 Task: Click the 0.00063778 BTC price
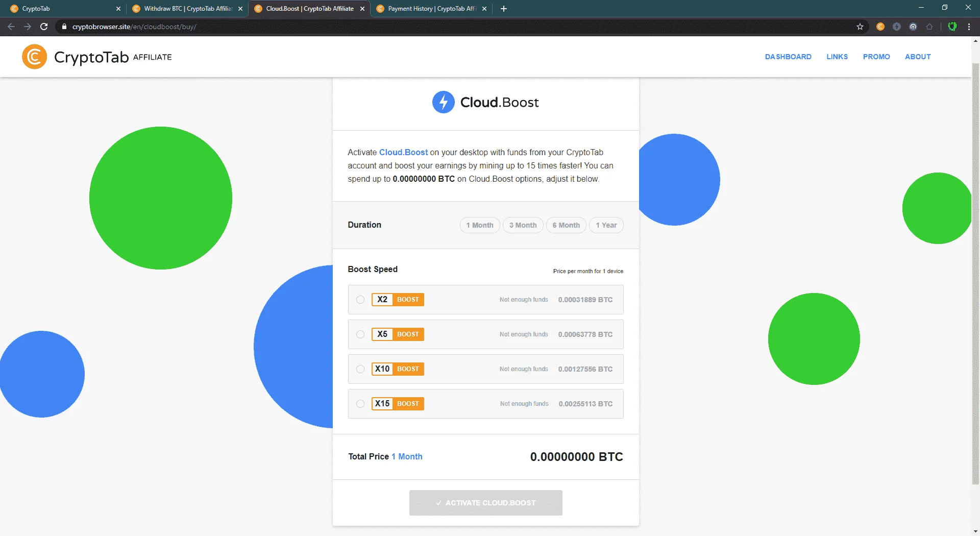point(585,334)
